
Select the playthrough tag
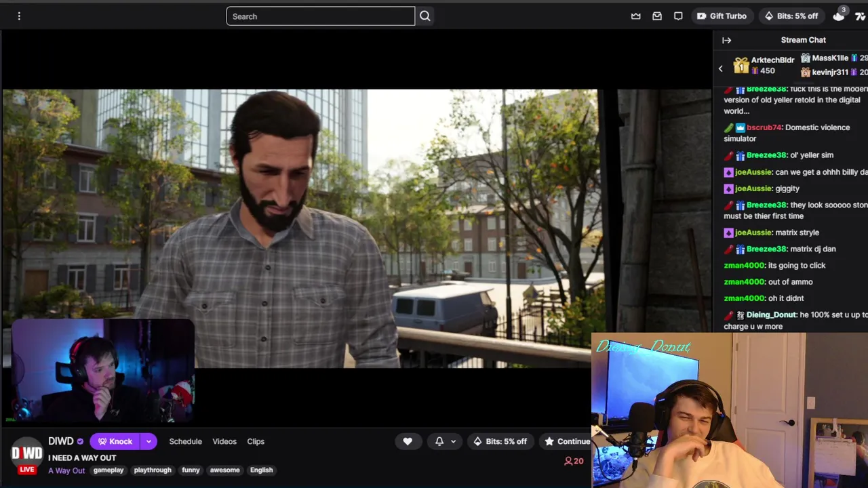tap(153, 470)
